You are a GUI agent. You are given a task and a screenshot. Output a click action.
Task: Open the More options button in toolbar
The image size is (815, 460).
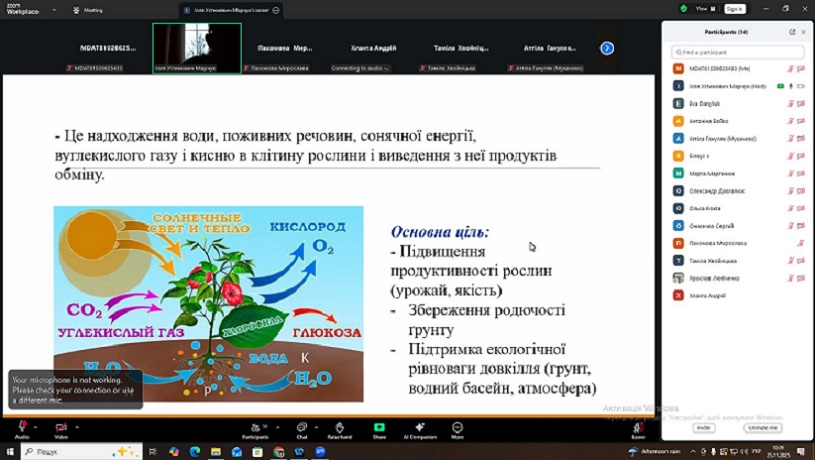click(x=457, y=430)
